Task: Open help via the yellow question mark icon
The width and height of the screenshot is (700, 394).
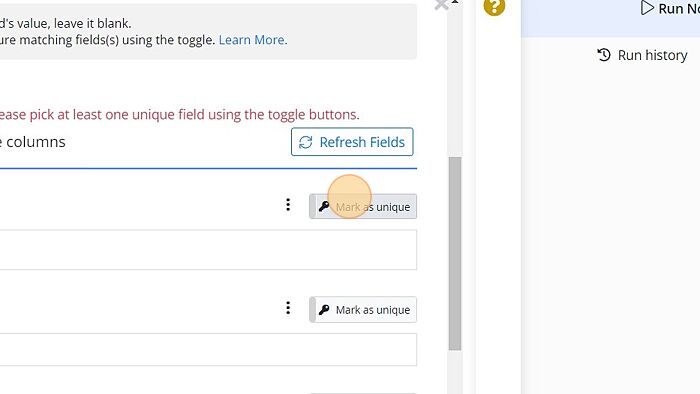Action: [494, 6]
